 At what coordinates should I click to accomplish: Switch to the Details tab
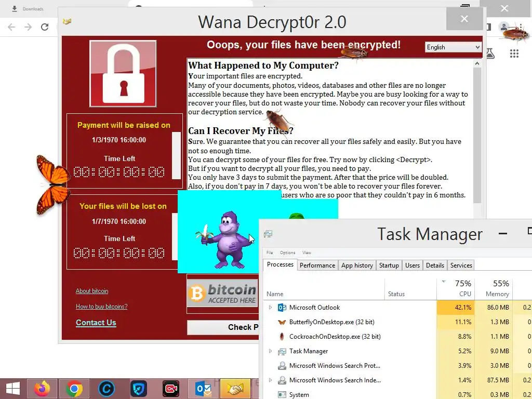click(435, 265)
